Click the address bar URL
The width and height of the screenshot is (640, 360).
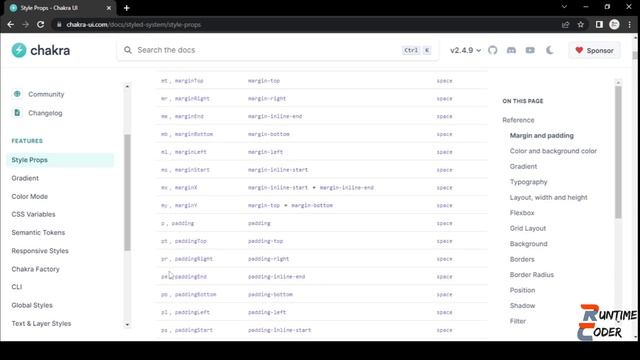coord(133,24)
